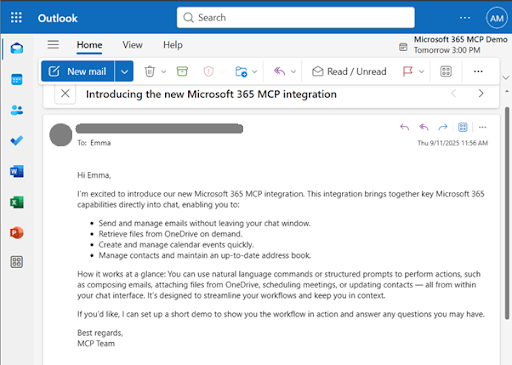Expand the Flag options dropdown
Screen dimensions: 512x365
click(x=421, y=71)
